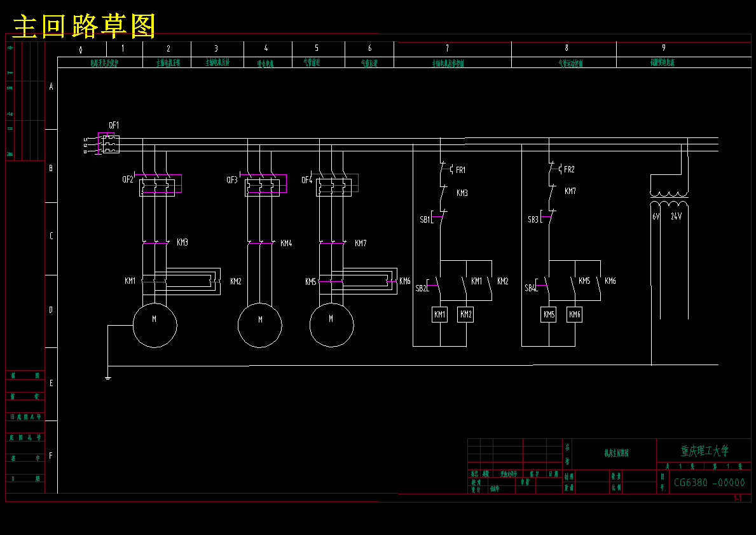Click the yellow title 主回路草图

[x=84, y=26]
